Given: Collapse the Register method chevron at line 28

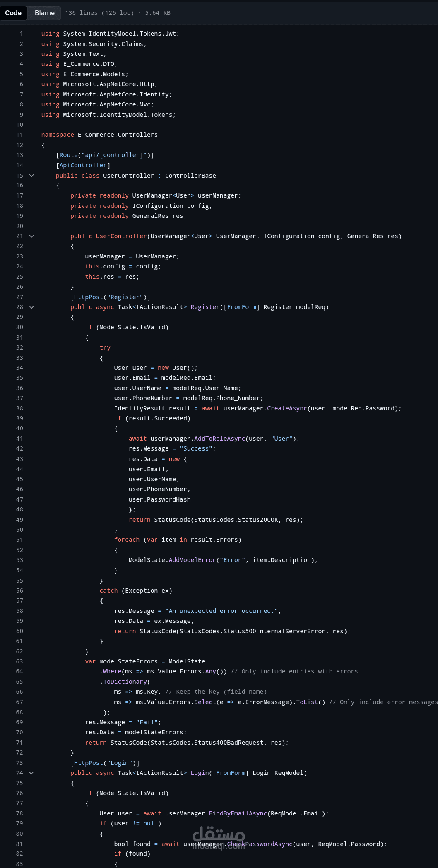Looking at the screenshot, I should click(x=31, y=307).
